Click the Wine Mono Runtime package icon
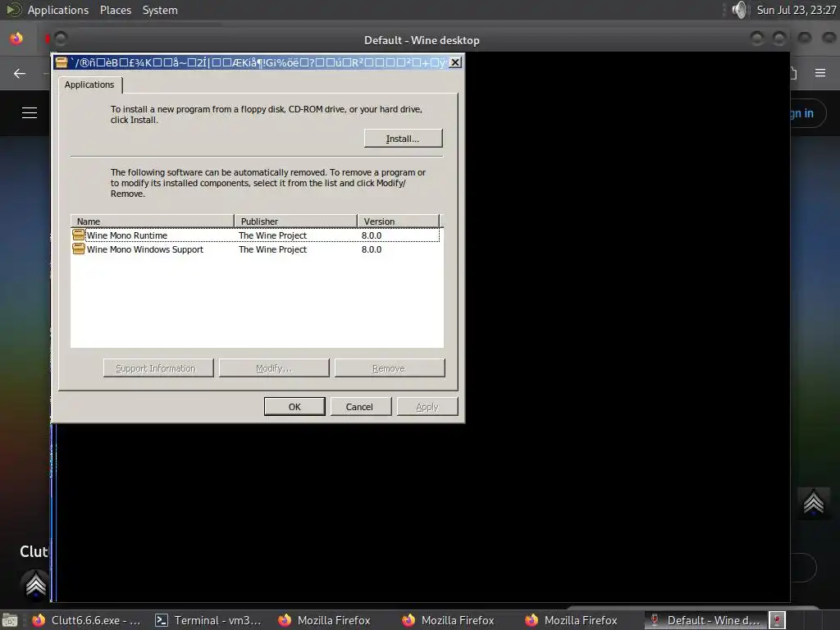Screen dimensions: 840x630 pos(79,235)
